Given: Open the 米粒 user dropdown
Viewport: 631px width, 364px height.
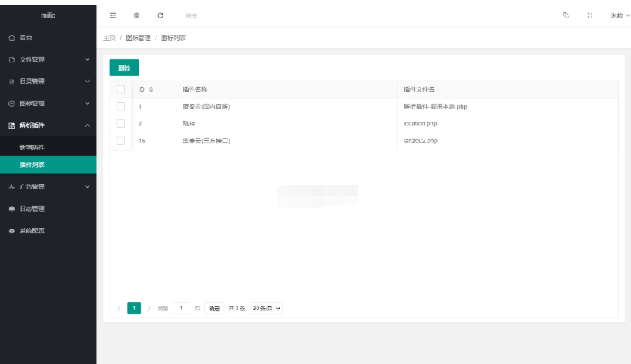Looking at the screenshot, I should pos(619,15).
